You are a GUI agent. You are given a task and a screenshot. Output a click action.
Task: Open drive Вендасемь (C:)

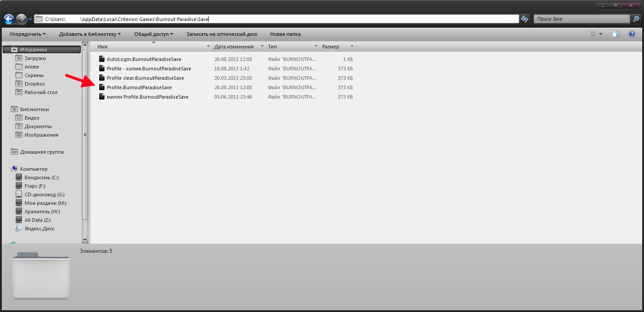tap(42, 178)
